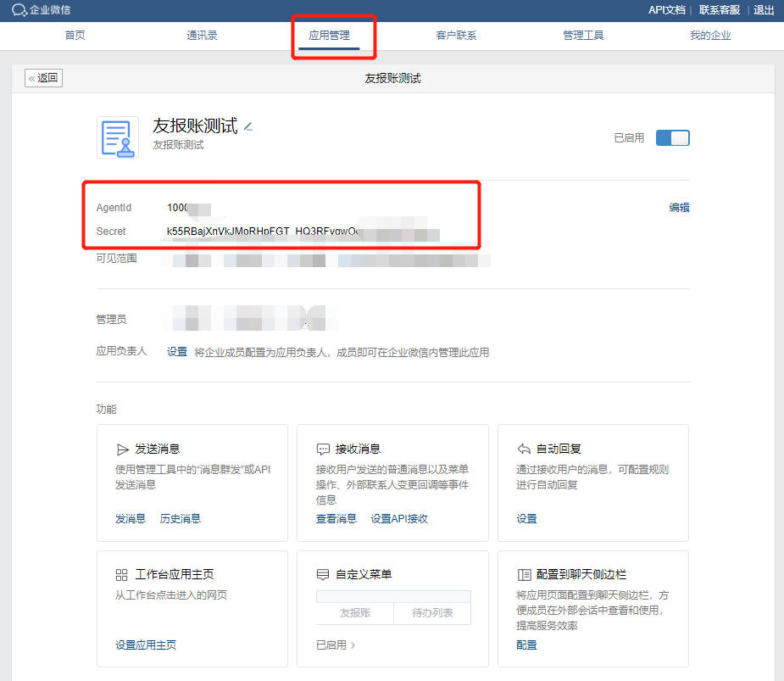
Task: Click the 发送消息 paper plane icon
Action: pyautogui.click(x=122, y=449)
